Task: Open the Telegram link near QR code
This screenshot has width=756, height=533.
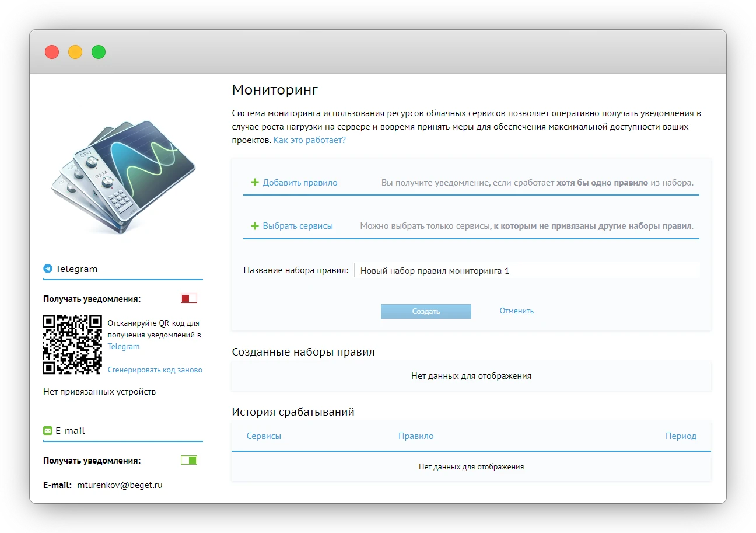Action: tap(124, 347)
